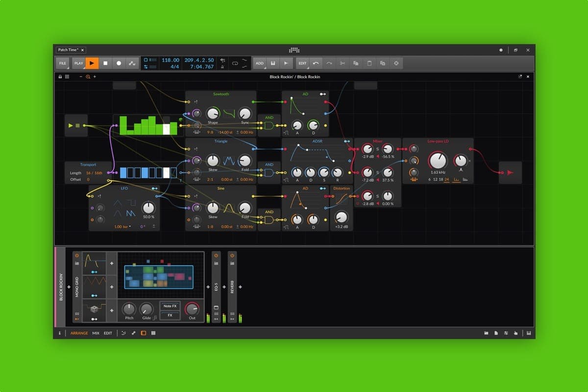
Task: Select 24 dB slope in Low-pass LD
Action: [x=446, y=179]
